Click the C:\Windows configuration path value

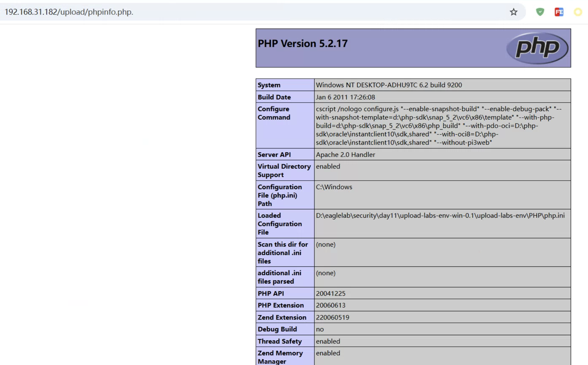click(x=334, y=187)
